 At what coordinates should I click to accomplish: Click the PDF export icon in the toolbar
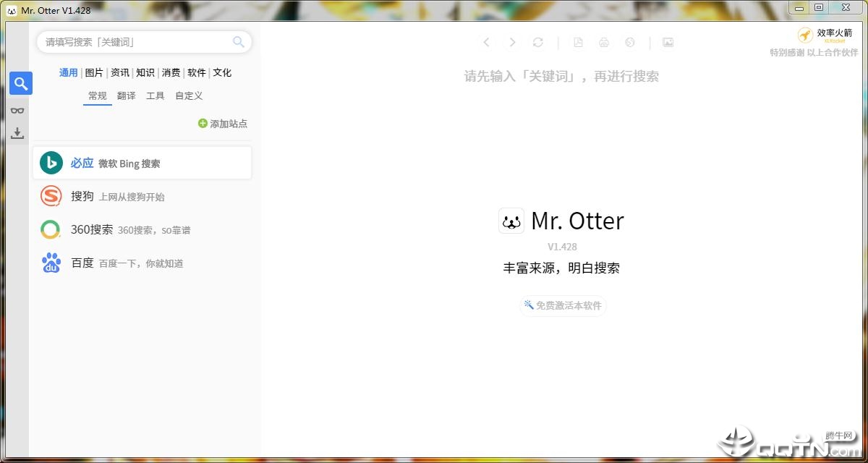pos(578,43)
